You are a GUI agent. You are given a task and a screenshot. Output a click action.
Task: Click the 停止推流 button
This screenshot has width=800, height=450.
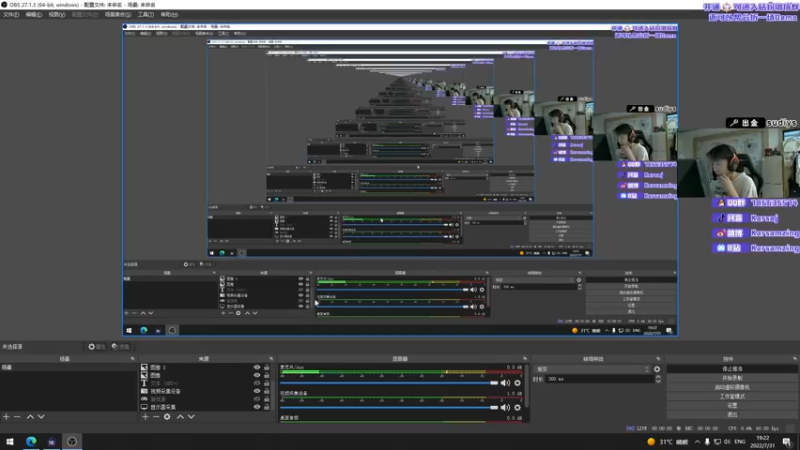pyautogui.click(x=732, y=368)
